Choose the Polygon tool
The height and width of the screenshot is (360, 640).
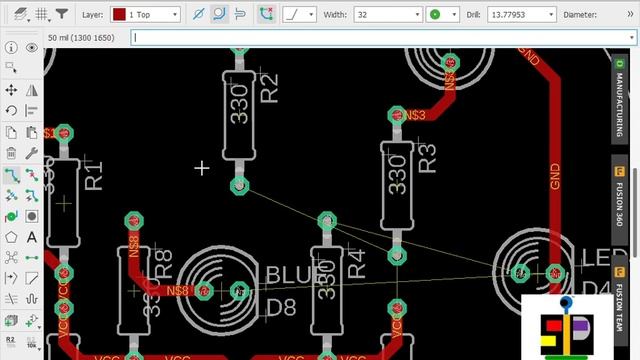coord(11,237)
